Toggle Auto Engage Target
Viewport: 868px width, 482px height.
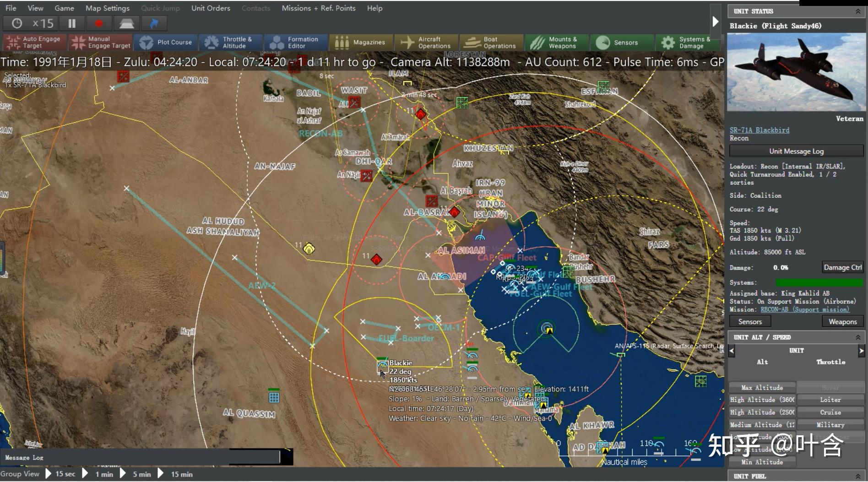pyautogui.click(x=34, y=42)
